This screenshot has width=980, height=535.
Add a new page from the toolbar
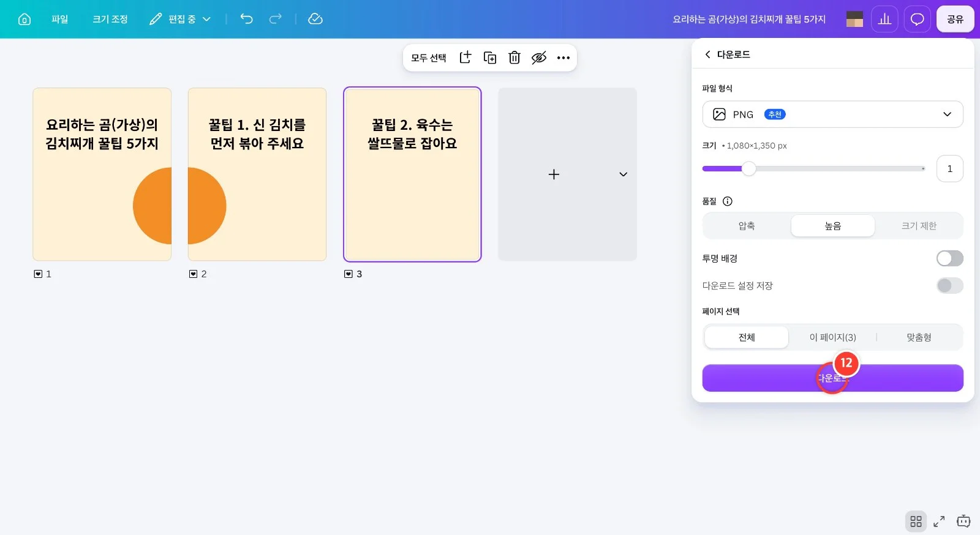[x=466, y=58]
